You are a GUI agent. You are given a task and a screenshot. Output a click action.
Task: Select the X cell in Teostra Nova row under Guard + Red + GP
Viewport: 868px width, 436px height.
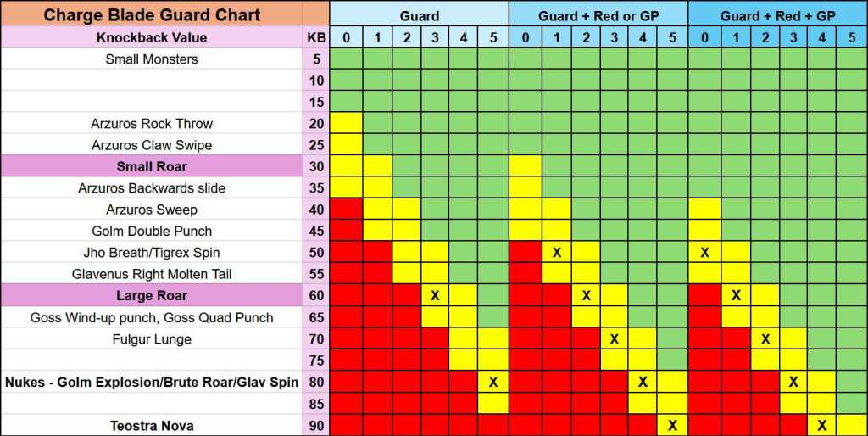(821, 426)
